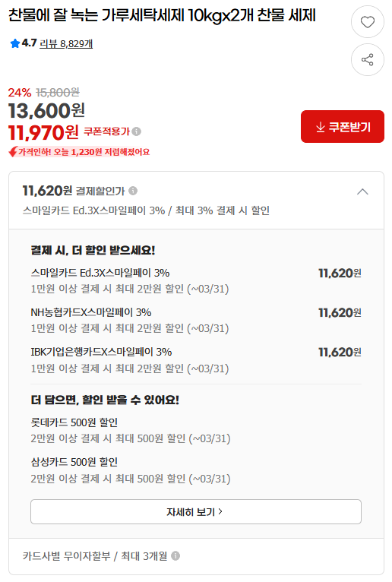
Task: Collapse the payment discount panel chevron
Action: click(x=362, y=191)
